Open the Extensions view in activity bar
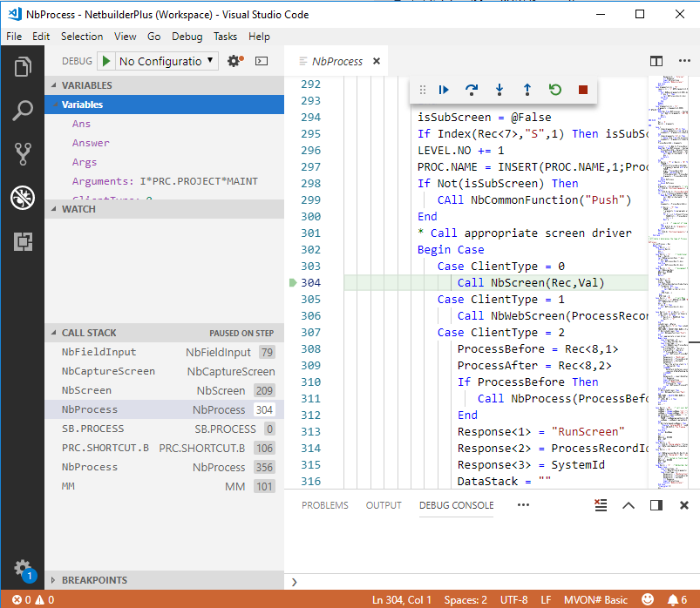700x608 pixels. (x=23, y=241)
